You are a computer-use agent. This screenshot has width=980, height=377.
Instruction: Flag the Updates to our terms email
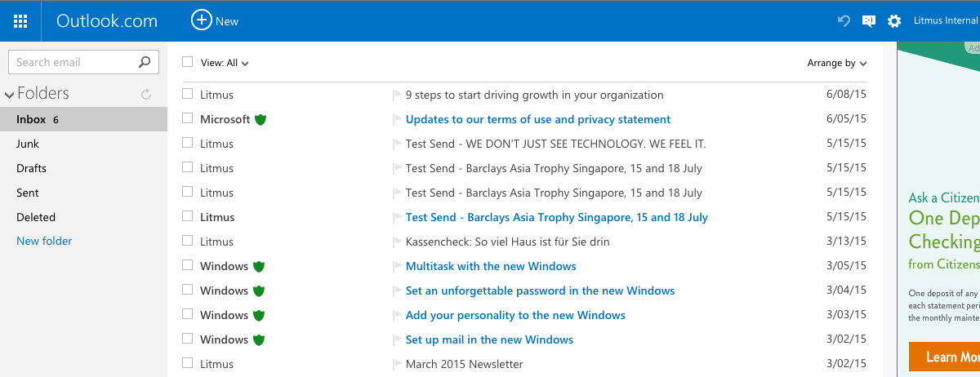[398, 120]
